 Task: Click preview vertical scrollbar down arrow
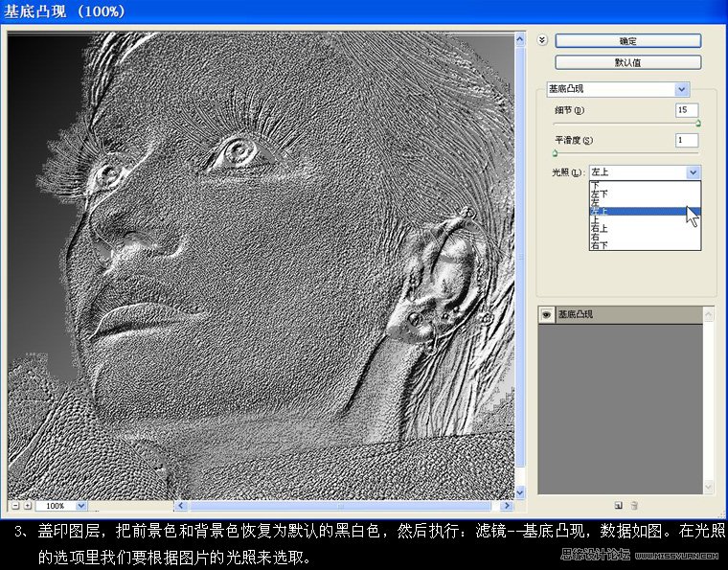(x=519, y=492)
